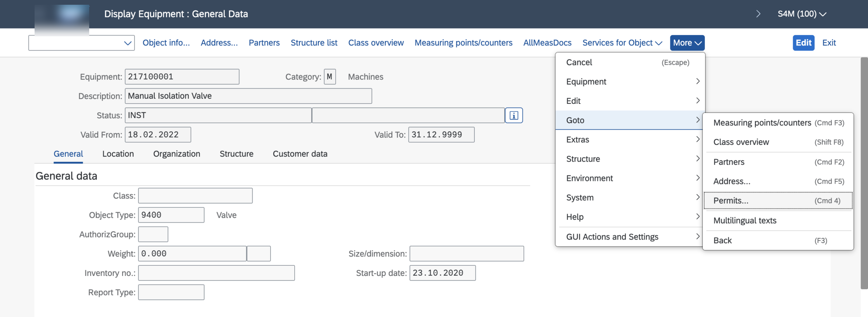This screenshot has height=317, width=868.
Task: Open Class overview from toolbar
Action: (376, 43)
